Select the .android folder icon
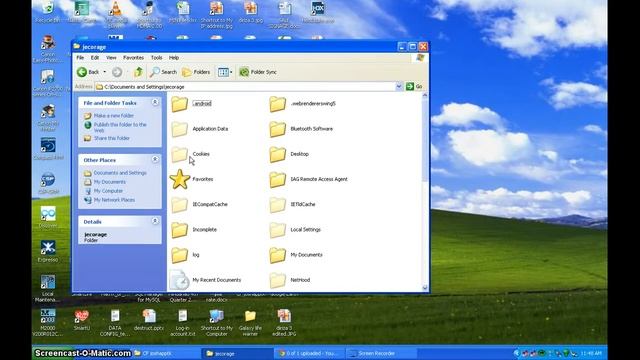The width and height of the screenshot is (640, 360). tap(180, 104)
